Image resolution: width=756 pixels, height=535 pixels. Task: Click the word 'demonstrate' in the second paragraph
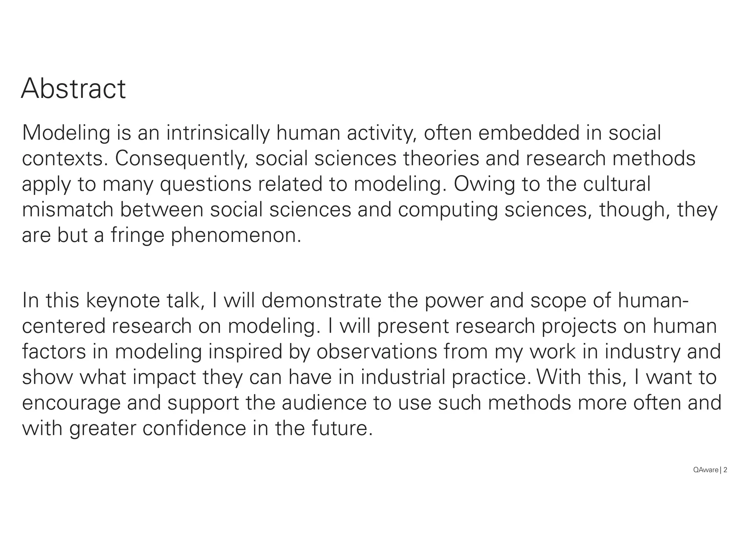tap(322, 300)
